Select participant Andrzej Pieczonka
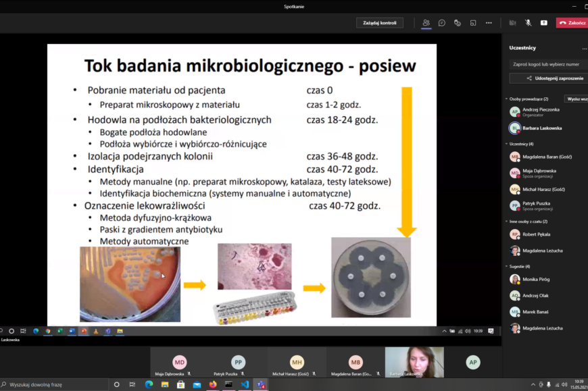The height and width of the screenshot is (391, 588). click(x=545, y=111)
